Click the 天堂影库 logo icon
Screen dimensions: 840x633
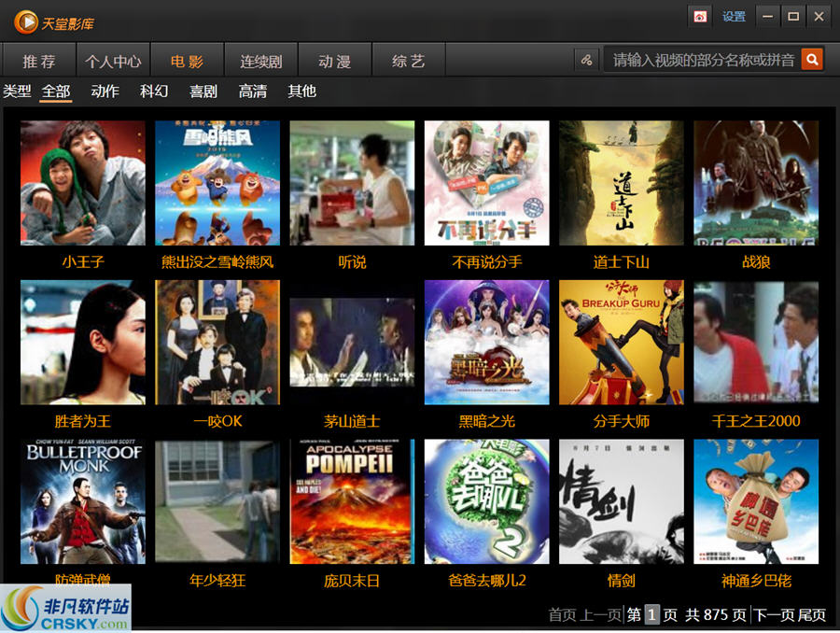(x=26, y=22)
